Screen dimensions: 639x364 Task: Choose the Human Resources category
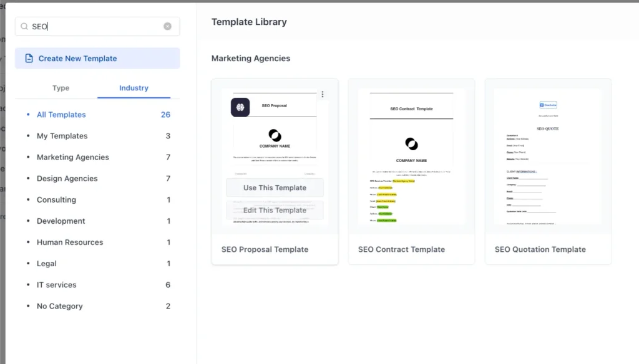point(70,242)
